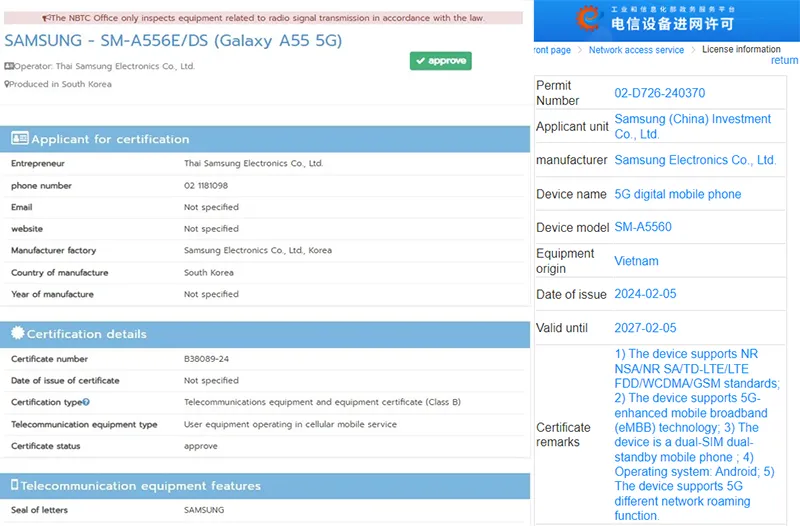Click Certificate status value approve
This screenshot has height=526, width=800.
pos(201,446)
